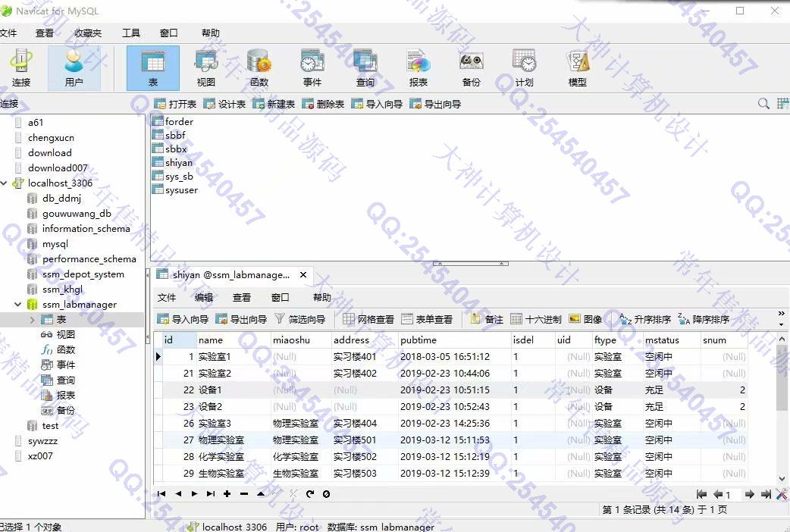Switch to 表单查看 form view
Viewport: 790px width, 532px height.
427,319
